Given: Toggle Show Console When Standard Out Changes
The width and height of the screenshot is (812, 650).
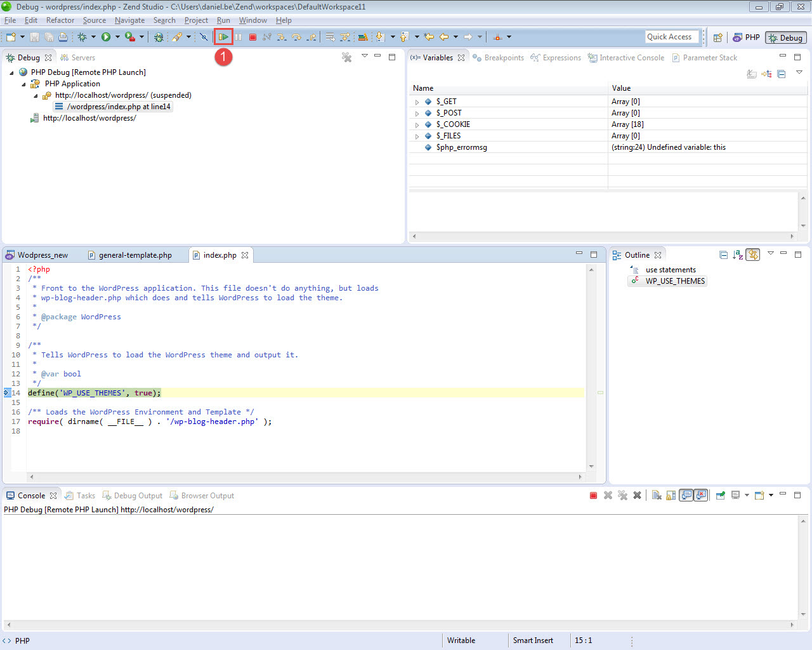Looking at the screenshot, I should [x=686, y=496].
